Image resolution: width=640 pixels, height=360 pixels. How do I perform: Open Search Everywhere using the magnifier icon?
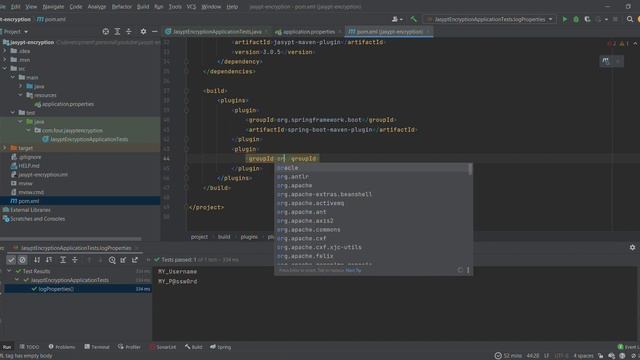(630, 19)
